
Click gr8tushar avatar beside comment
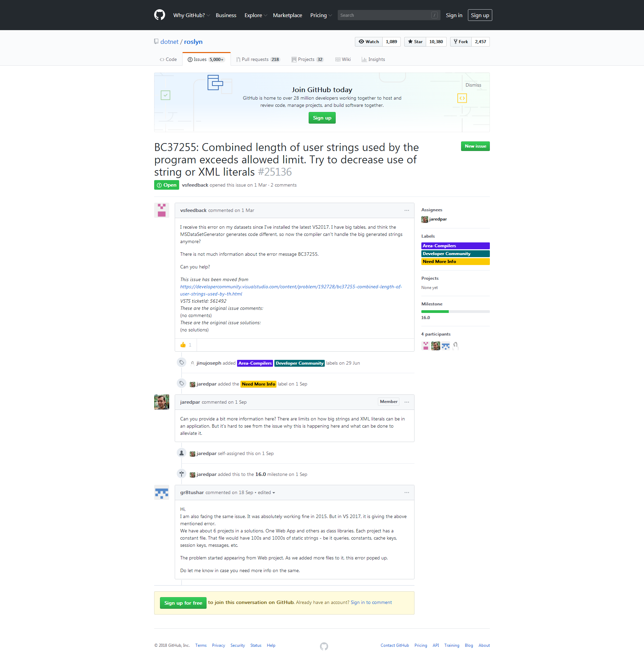(x=162, y=492)
